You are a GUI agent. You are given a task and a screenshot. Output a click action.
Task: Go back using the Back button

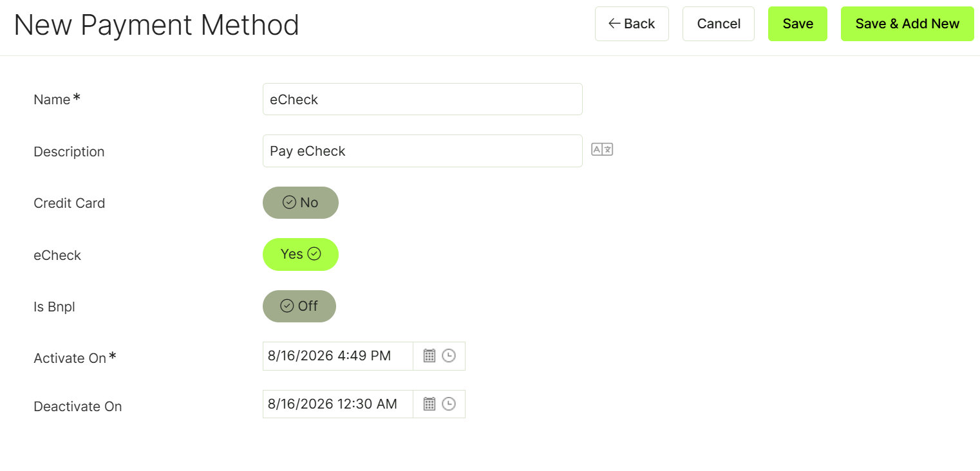click(x=632, y=24)
